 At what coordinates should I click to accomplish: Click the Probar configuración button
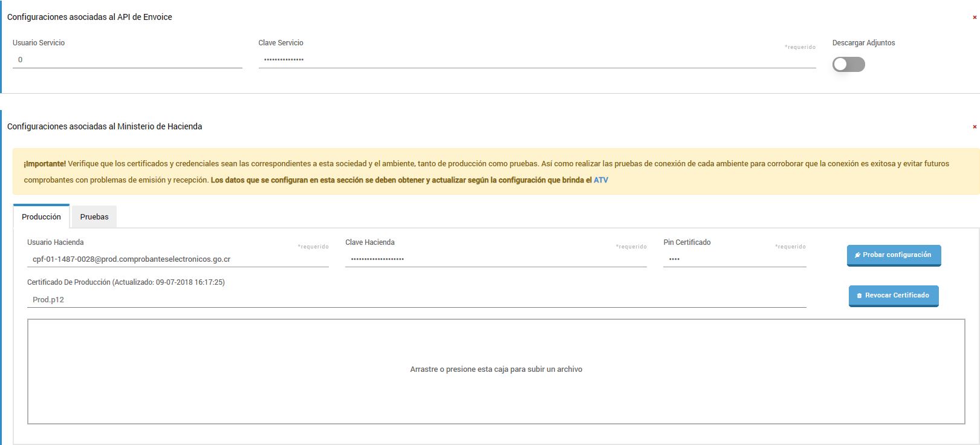(x=894, y=255)
